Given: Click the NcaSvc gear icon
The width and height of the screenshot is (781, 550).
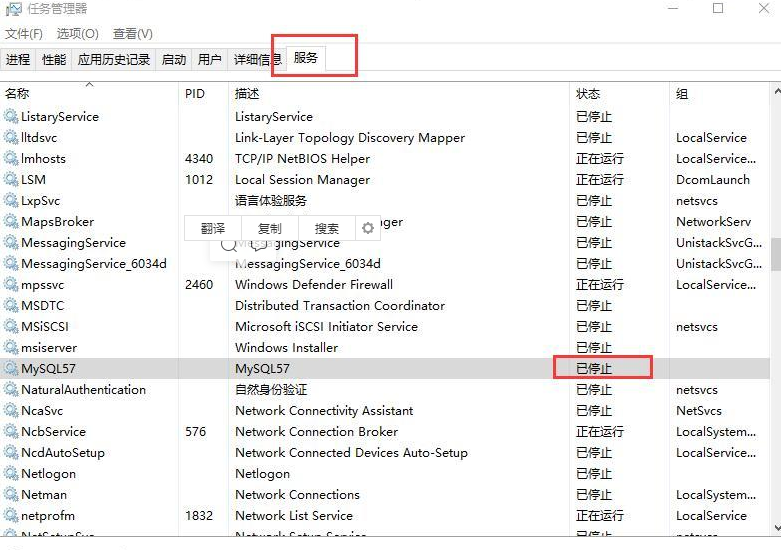Looking at the screenshot, I should pos(11,411).
